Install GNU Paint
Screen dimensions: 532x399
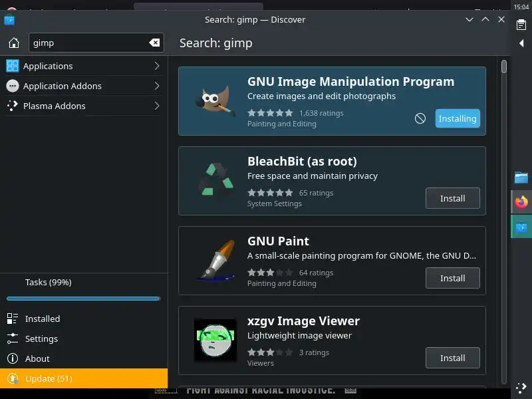click(453, 278)
